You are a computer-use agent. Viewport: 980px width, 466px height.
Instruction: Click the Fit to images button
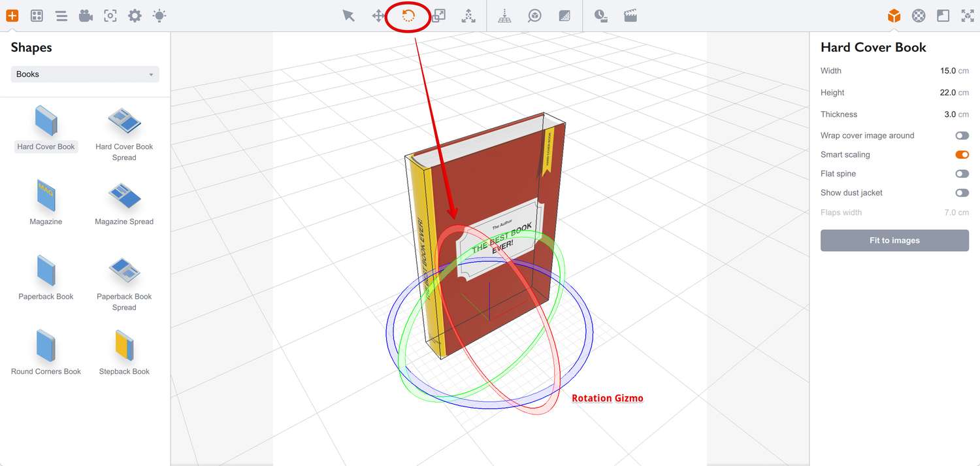(x=894, y=241)
